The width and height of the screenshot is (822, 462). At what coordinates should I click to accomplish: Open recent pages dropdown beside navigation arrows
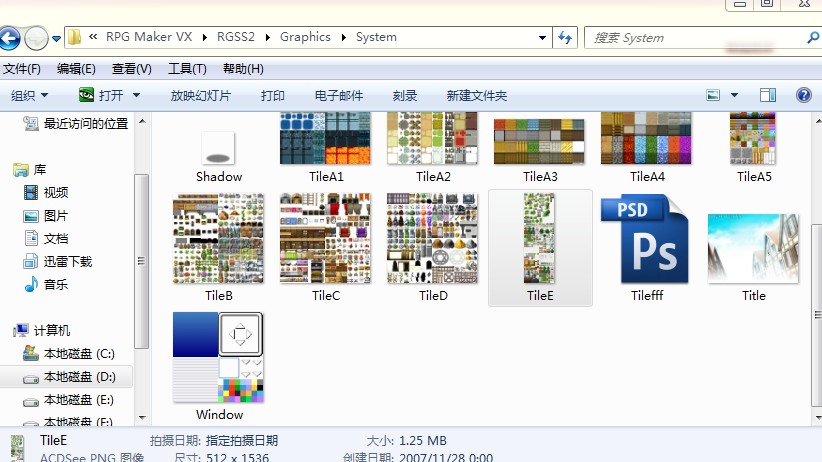tap(56, 38)
